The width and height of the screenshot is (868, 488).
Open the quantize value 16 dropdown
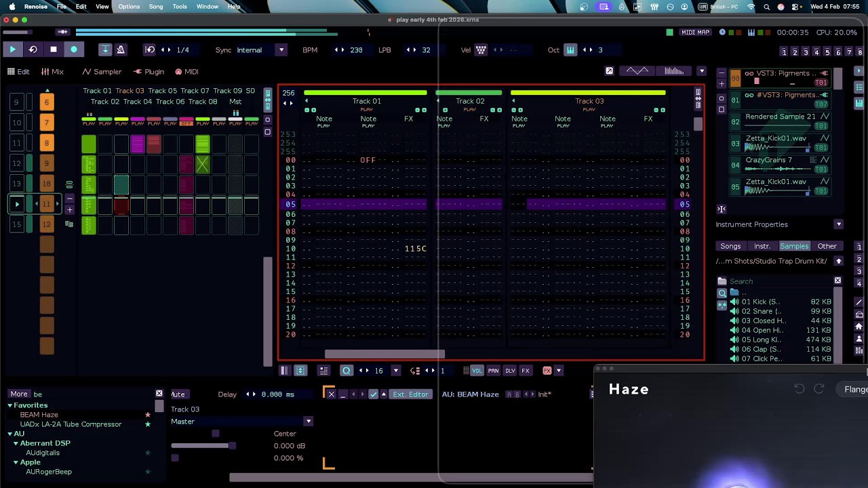click(x=395, y=371)
